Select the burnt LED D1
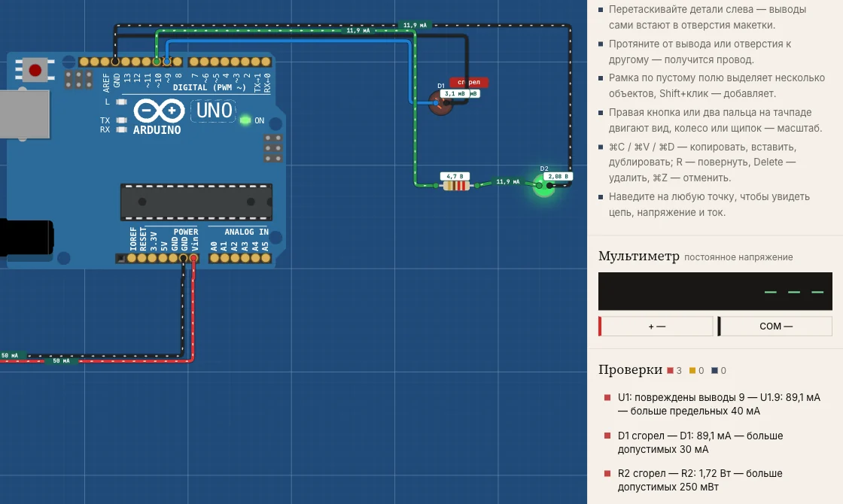 click(x=440, y=104)
